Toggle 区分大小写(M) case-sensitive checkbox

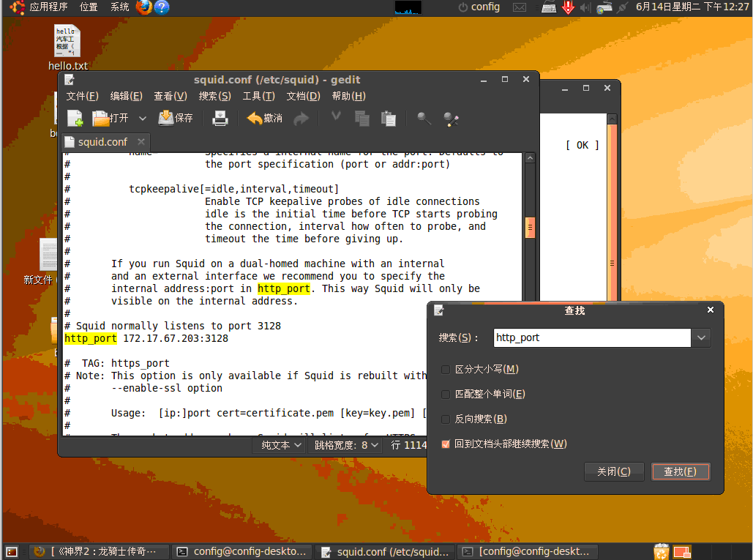tap(445, 370)
